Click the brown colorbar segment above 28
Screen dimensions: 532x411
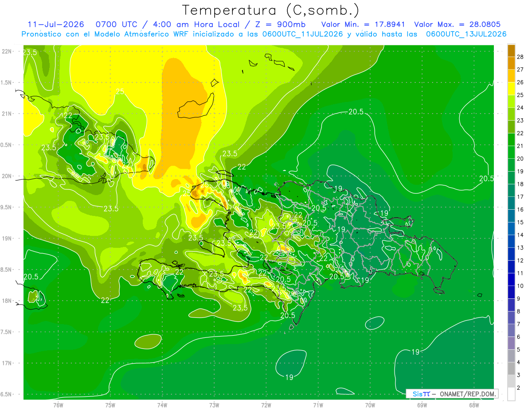[511, 51]
